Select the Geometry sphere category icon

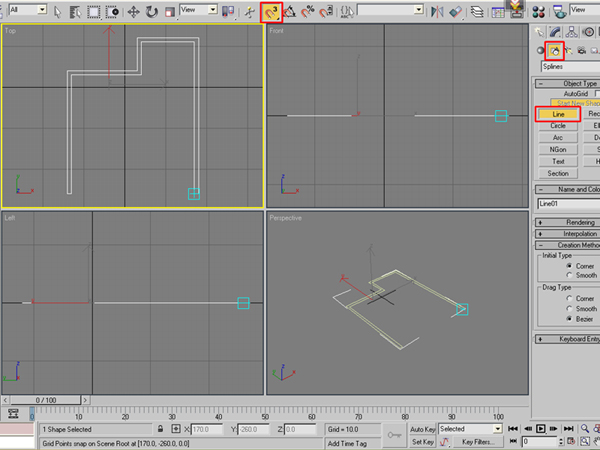tap(540, 50)
